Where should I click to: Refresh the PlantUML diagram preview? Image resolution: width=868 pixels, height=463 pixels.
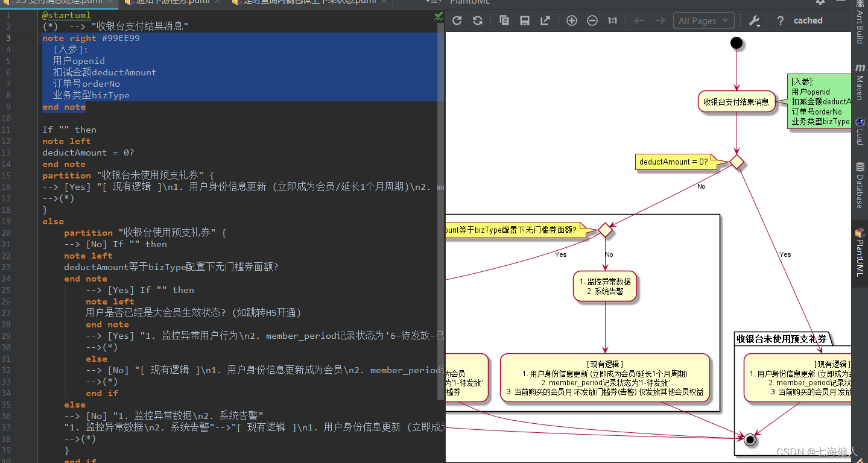pos(457,20)
